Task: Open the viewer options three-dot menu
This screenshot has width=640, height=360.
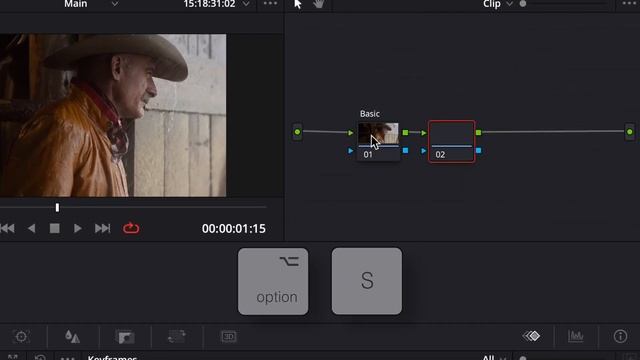Action: pyautogui.click(x=270, y=3)
